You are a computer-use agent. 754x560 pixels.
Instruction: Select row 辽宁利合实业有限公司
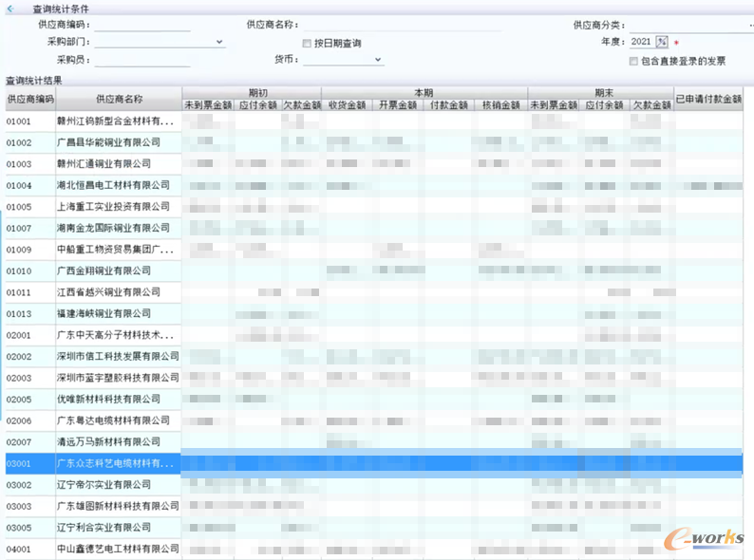point(374,528)
